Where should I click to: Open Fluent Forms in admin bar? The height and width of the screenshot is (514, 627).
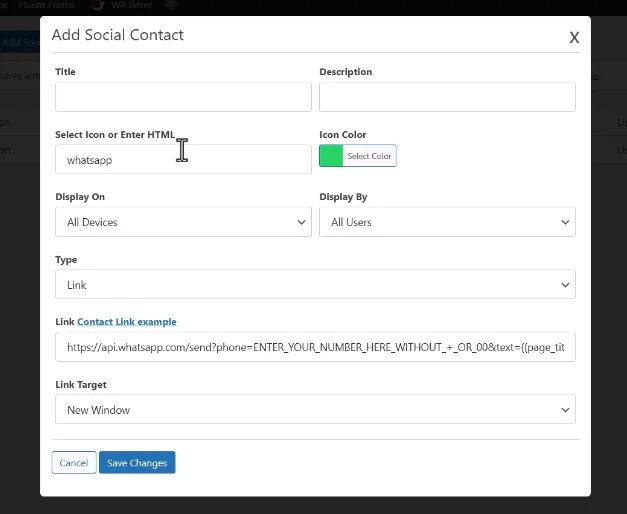46,5
